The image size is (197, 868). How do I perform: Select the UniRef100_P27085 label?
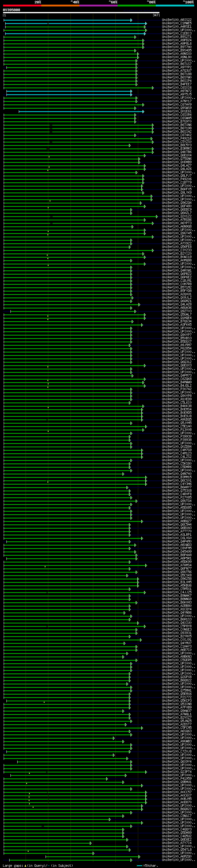[x=177, y=497]
